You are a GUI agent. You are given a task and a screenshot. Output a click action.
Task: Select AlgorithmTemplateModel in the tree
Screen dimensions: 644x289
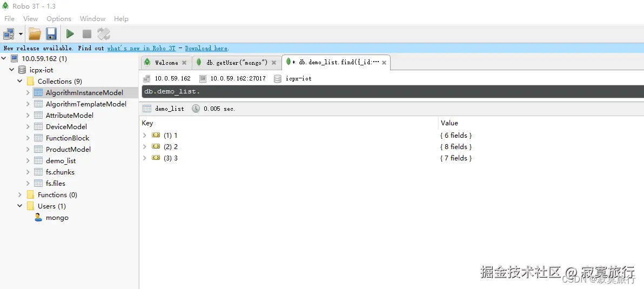click(86, 104)
